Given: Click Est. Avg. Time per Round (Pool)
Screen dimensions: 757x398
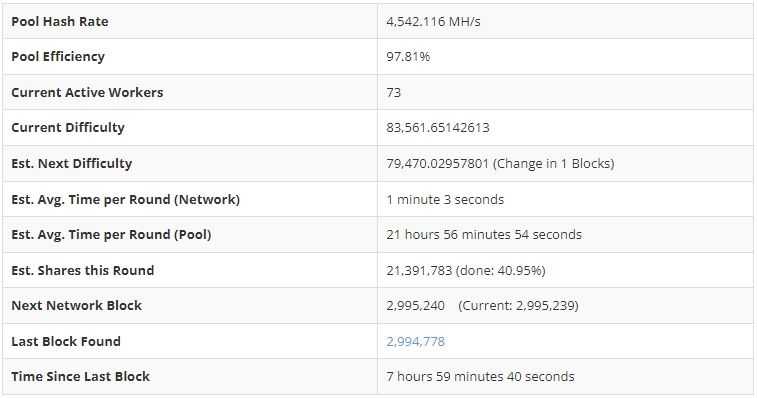Looking at the screenshot, I should pyautogui.click(x=112, y=235).
